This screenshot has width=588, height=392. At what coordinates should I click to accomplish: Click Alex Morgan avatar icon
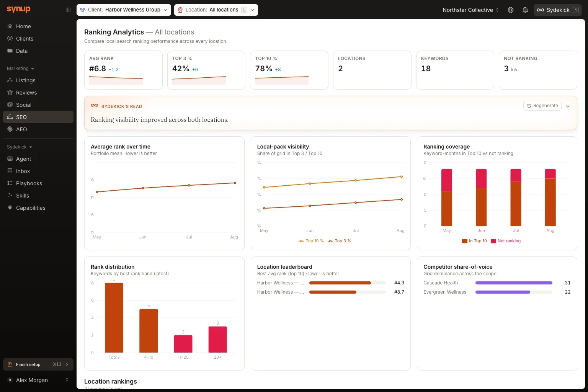coord(10,380)
